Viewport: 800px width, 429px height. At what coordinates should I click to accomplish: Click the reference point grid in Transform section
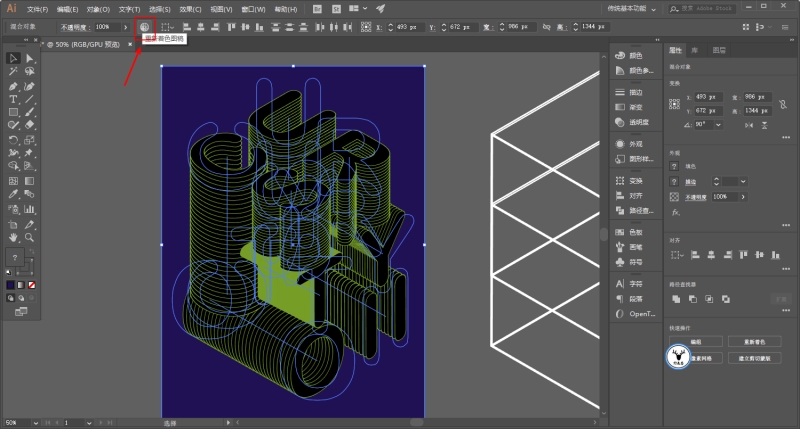(x=676, y=104)
